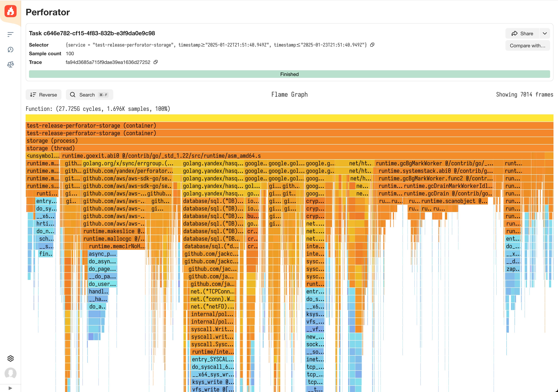Image resolution: width=558 pixels, height=392 pixels.
Task: Select net.(*TCPConn... frame
Action: pos(212,291)
